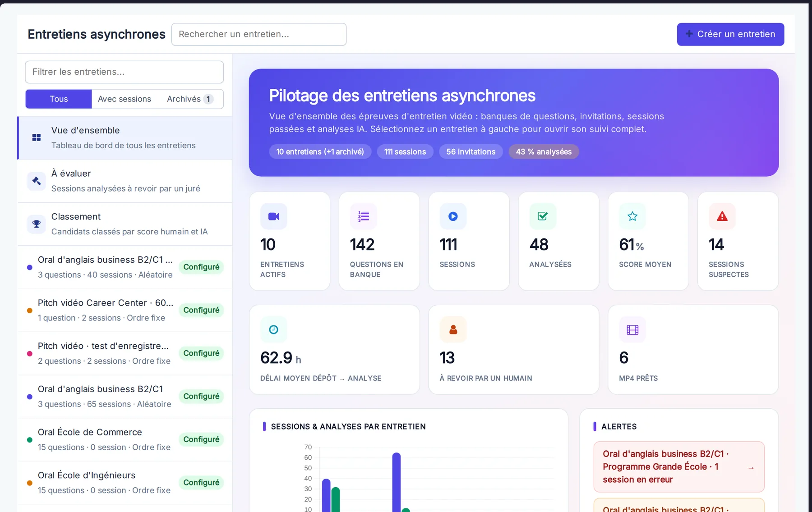The height and width of the screenshot is (512, 812).
Task: Click the 10 entretiens (+1 archivé) pill
Action: [x=320, y=151]
